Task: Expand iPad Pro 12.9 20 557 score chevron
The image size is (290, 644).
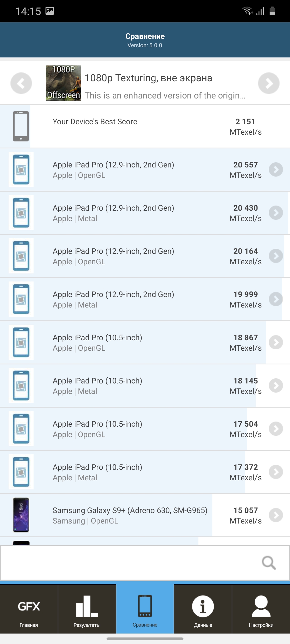Action: (276, 170)
